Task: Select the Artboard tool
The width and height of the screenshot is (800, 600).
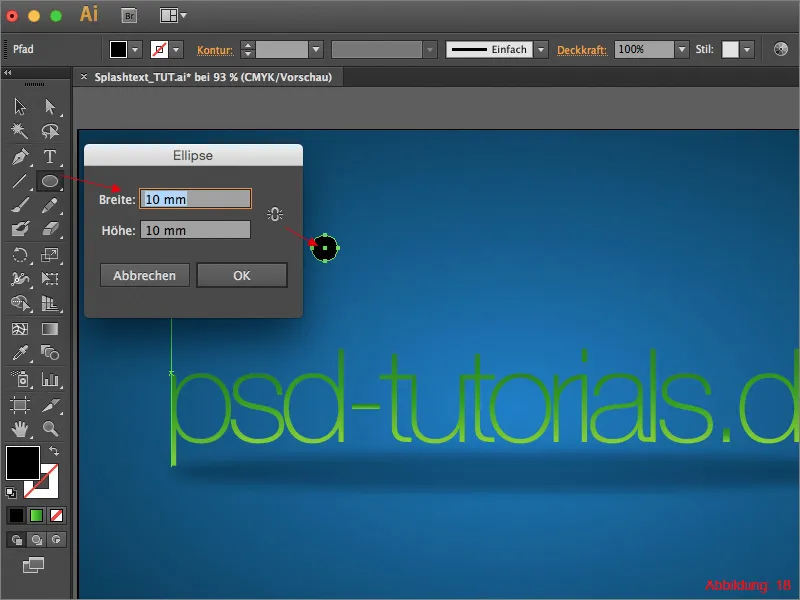Action: [x=20, y=405]
